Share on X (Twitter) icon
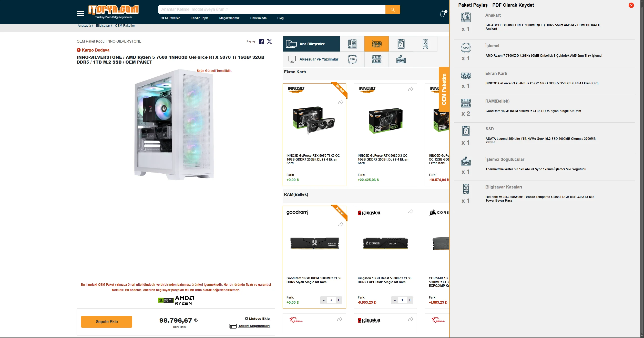Viewport: 644px width, 338px height. tap(269, 42)
